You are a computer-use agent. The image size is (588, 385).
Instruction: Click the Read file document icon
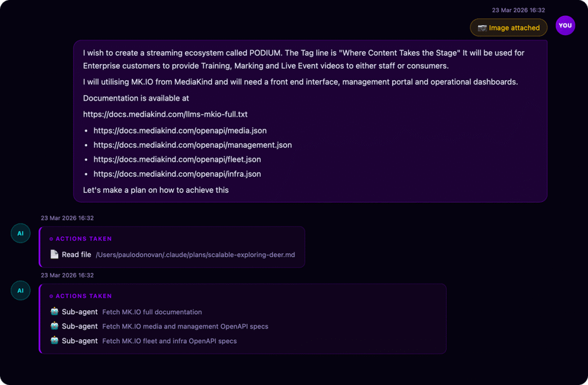(x=55, y=255)
